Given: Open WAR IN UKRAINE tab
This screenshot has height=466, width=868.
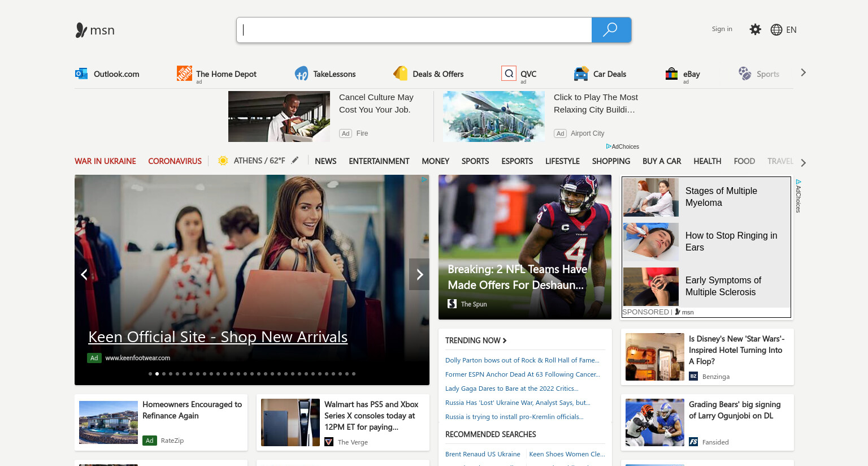Looking at the screenshot, I should click(105, 161).
